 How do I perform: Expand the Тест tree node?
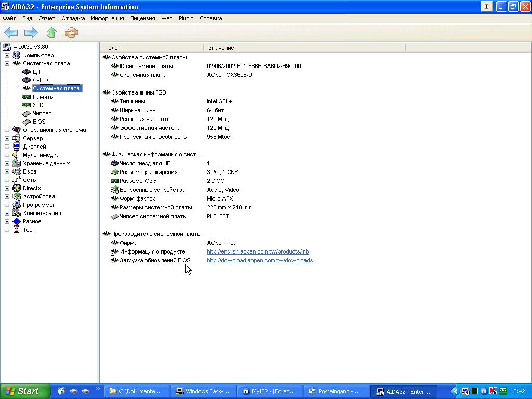[x=7, y=230]
